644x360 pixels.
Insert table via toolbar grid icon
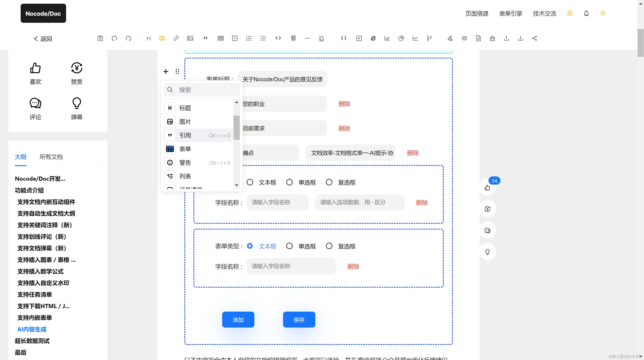[x=220, y=38]
